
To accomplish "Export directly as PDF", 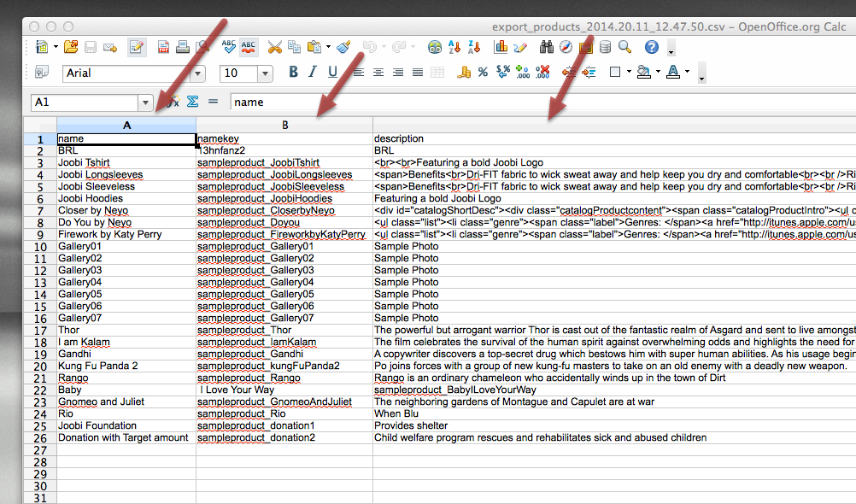I will pyautogui.click(x=163, y=48).
